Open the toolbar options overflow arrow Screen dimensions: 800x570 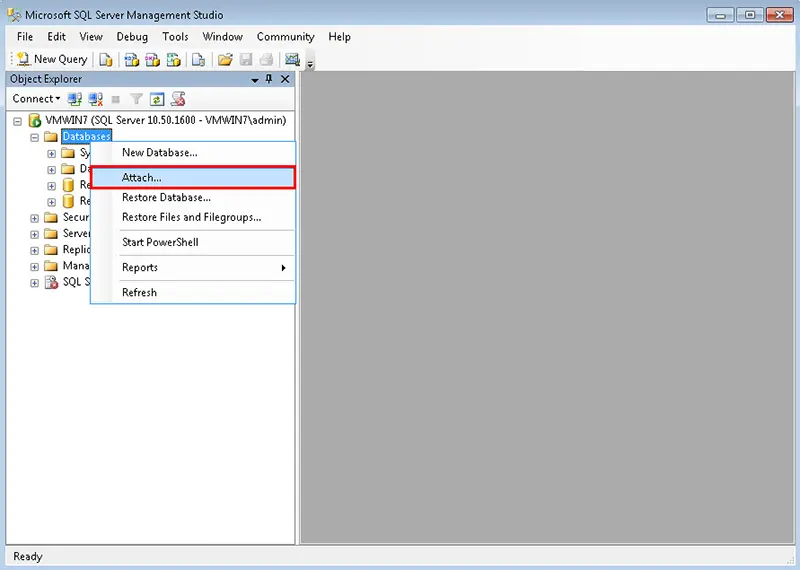coord(310,63)
